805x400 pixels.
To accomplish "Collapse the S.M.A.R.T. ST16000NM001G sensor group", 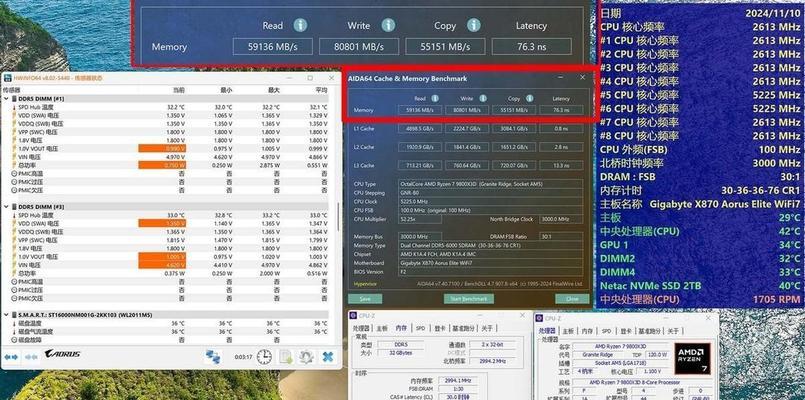I will coord(6,315).
